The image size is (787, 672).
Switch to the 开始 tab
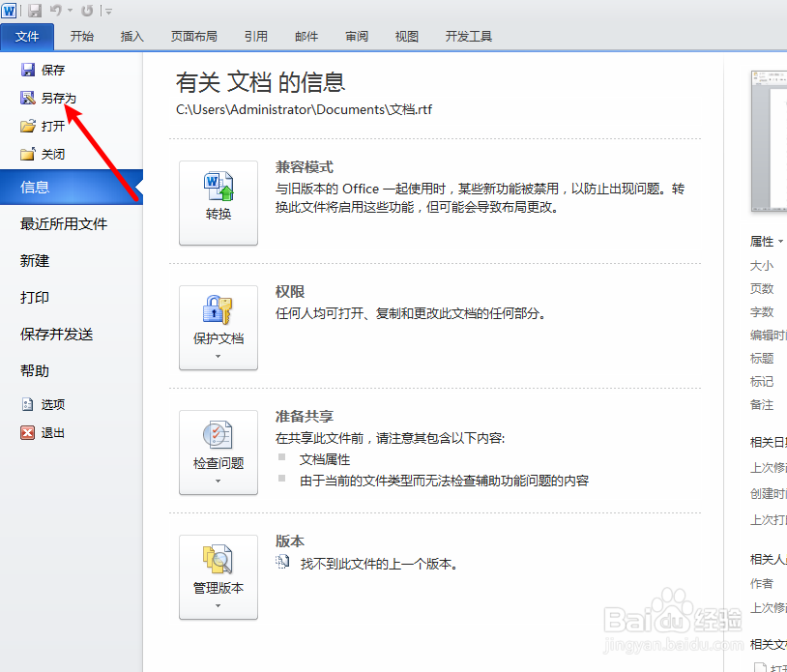pos(82,37)
